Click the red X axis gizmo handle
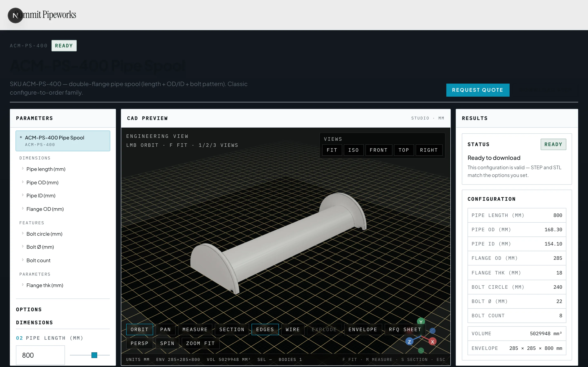This screenshot has width=588, height=367. click(432, 342)
